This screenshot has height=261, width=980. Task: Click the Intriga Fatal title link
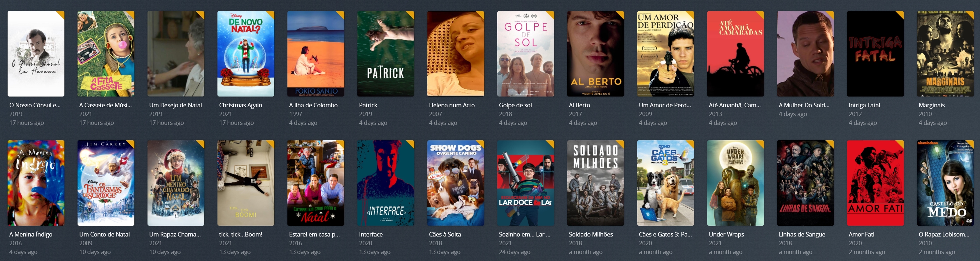864,105
